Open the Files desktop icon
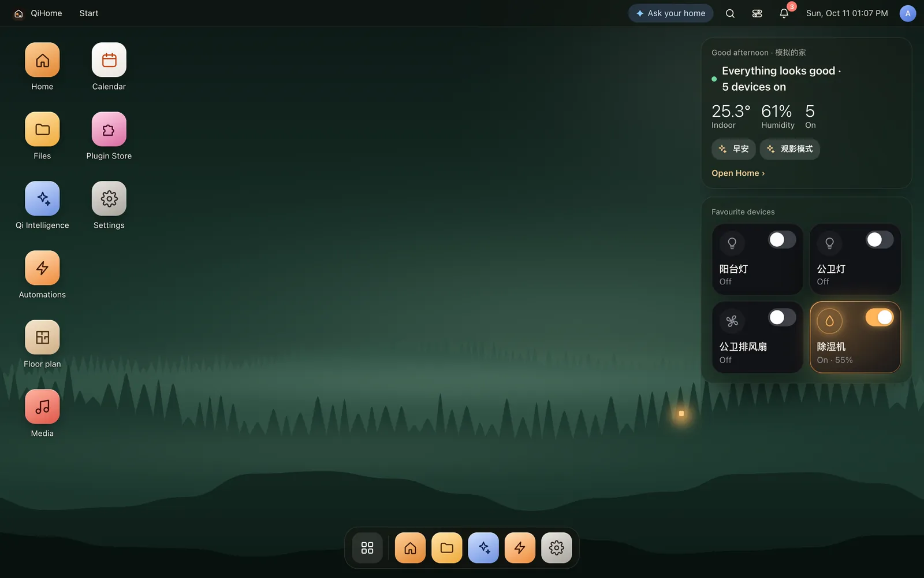Viewport: 924px width, 578px height. pos(42,129)
